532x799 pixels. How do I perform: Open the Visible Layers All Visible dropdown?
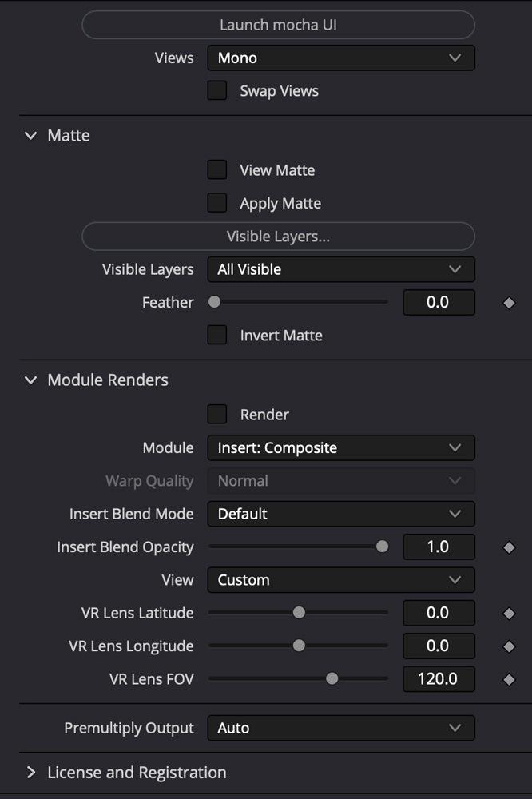click(340, 269)
